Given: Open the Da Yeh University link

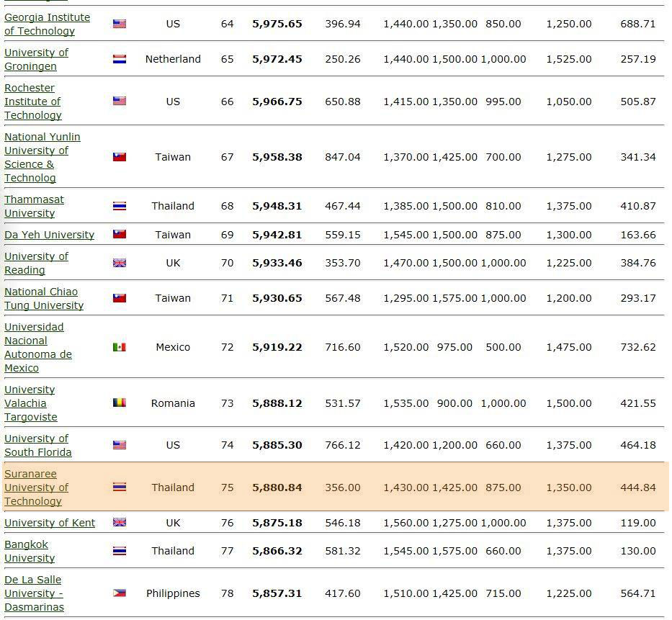Looking at the screenshot, I should (x=49, y=235).
